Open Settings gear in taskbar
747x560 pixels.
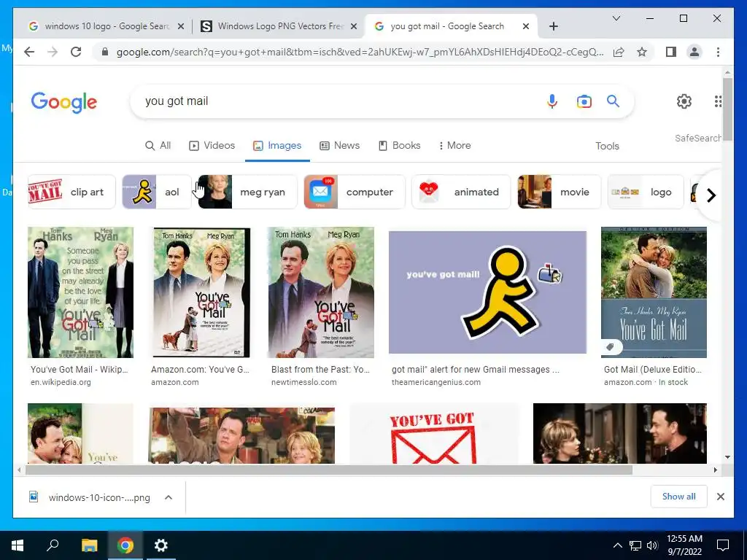[161, 545]
